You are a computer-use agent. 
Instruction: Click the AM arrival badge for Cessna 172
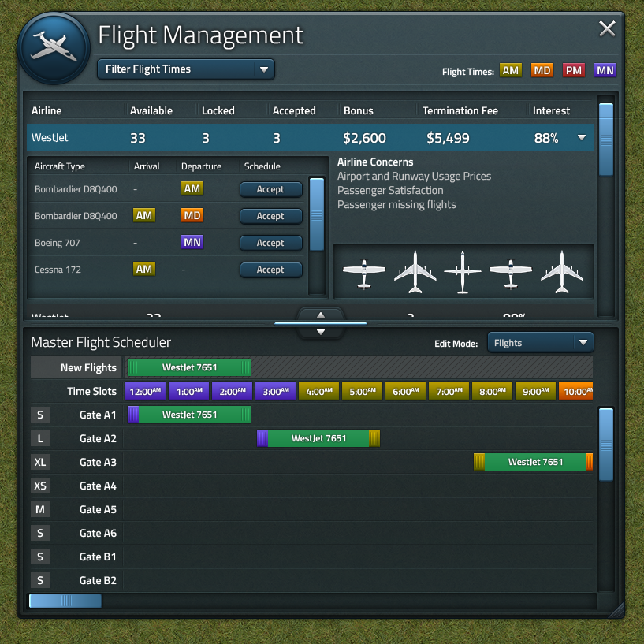pos(144,269)
